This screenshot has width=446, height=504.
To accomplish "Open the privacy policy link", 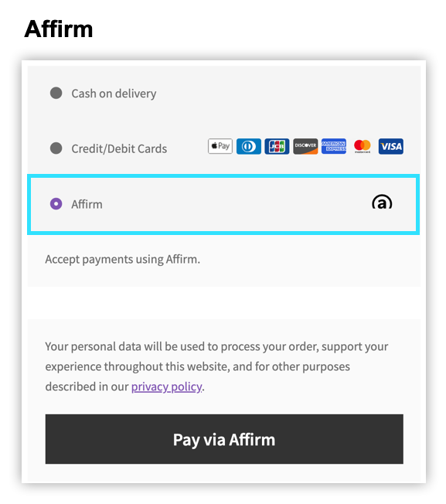I will pyautogui.click(x=167, y=387).
